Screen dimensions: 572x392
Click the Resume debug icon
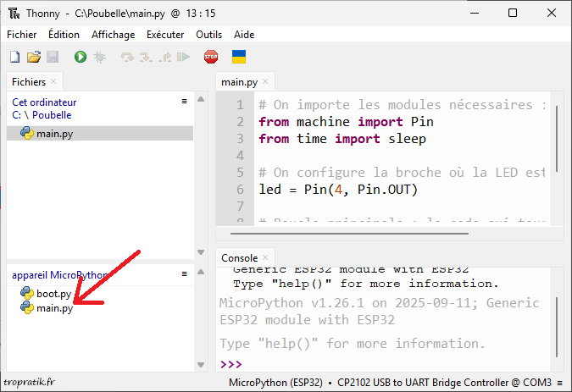coord(183,58)
